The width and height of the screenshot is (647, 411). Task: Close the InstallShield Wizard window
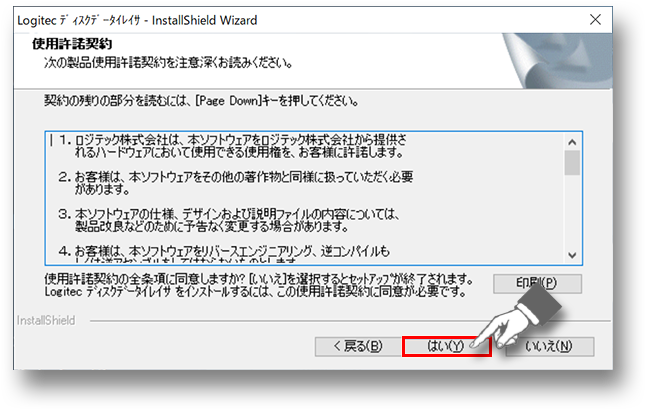tap(595, 19)
